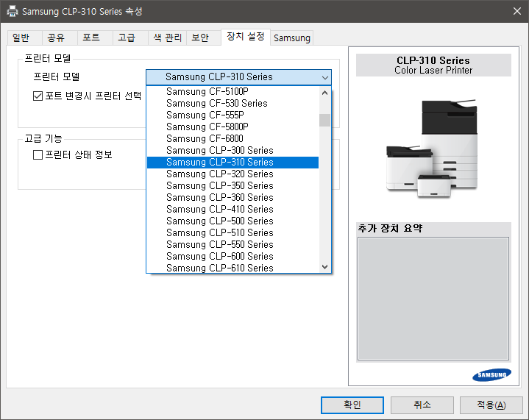Image resolution: width=529 pixels, height=420 pixels.
Task: Apply changes with 적용(A) button
Action: click(491, 405)
